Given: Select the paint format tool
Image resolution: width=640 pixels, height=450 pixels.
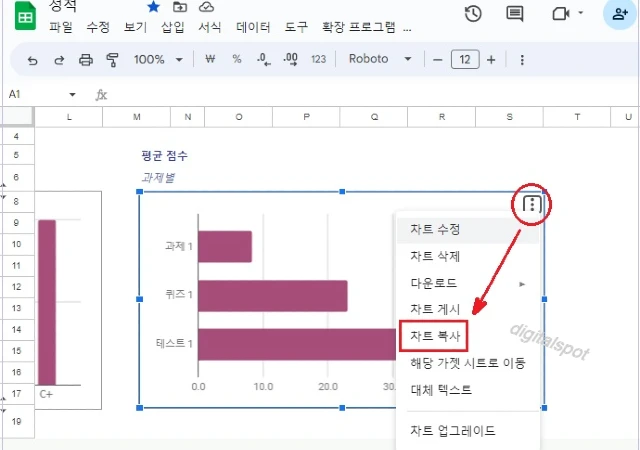Looking at the screenshot, I should pos(112,60).
